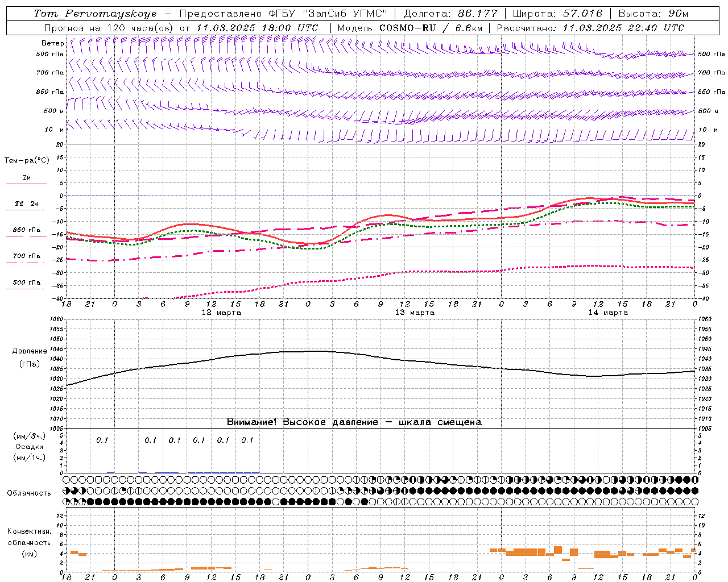
Task: Click the 'Предоставлено ФГБУ "ЗапСиб УГМС"' text
Action: (x=283, y=14)
